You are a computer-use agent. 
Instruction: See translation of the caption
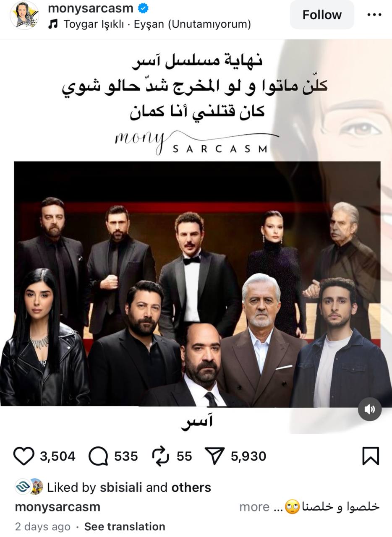[125, 527]
